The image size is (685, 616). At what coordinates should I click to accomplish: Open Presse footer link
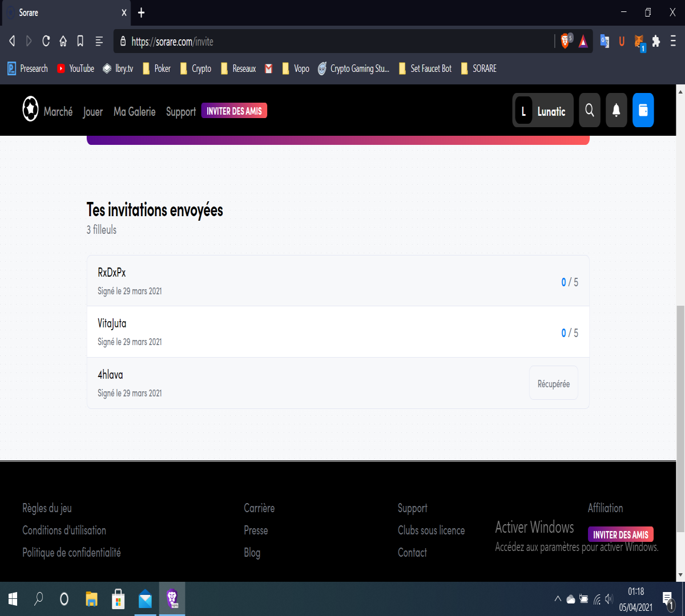(x=256, y=530)
